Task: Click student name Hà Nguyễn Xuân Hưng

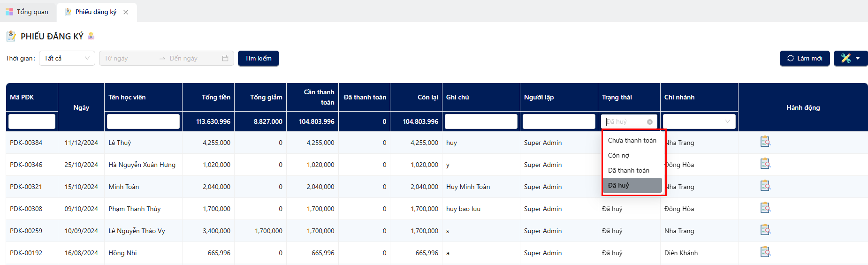Action: [x=142, y=165]
